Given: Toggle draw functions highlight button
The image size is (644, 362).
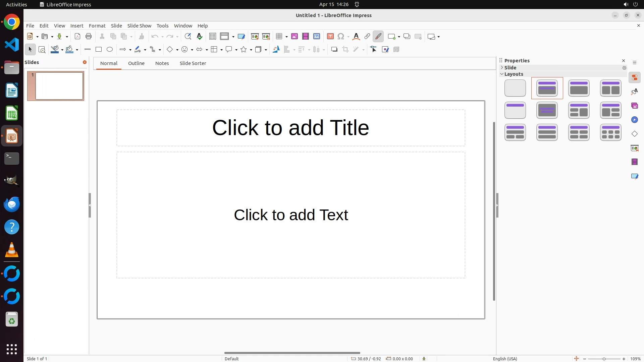Looking at the screenshot, I should coord(378,37).
